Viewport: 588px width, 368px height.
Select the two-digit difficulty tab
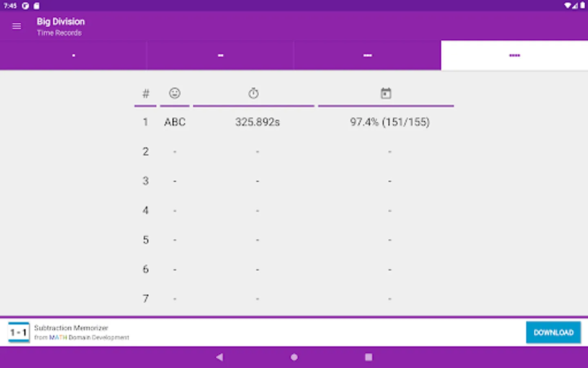point(220,55)
